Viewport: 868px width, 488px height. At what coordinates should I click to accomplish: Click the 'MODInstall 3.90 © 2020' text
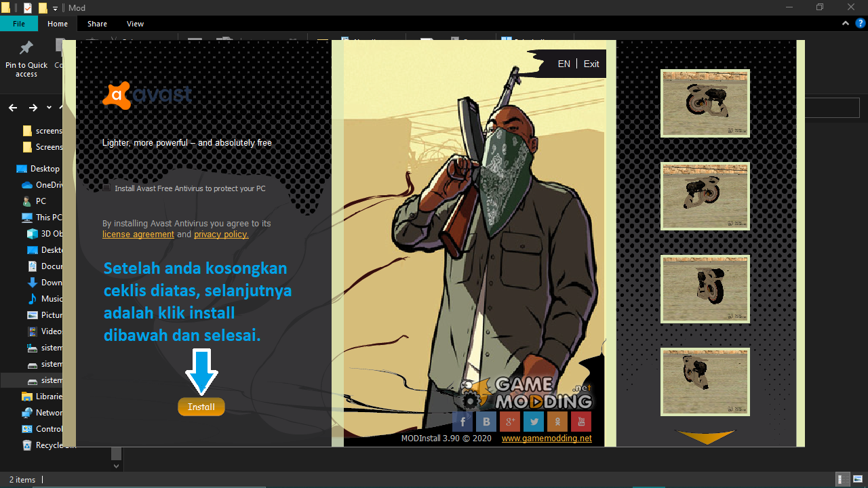pyautogui.click(x=446, y=439)
